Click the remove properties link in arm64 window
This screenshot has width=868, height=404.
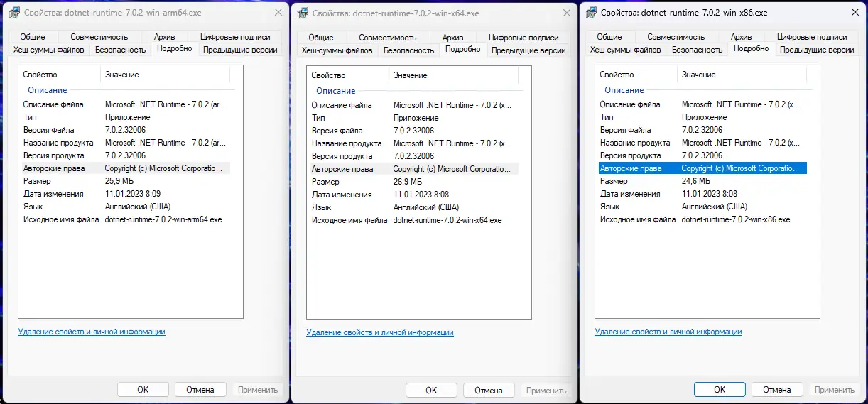coord(91,332)
